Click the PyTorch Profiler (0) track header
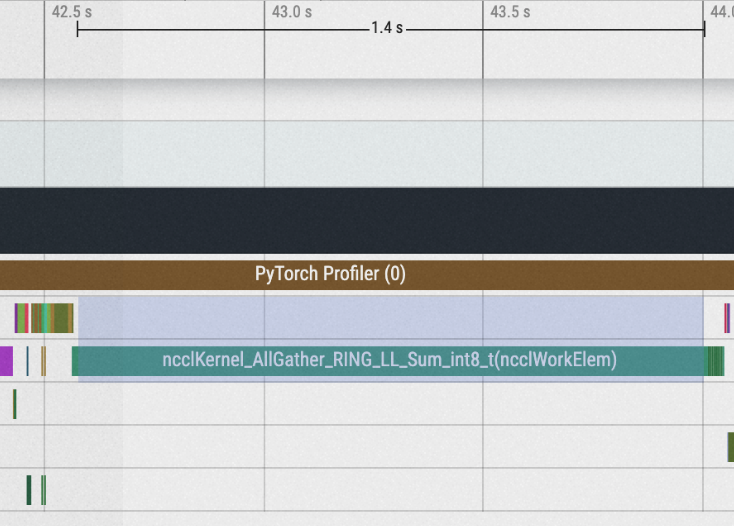 tap(367, 275)
